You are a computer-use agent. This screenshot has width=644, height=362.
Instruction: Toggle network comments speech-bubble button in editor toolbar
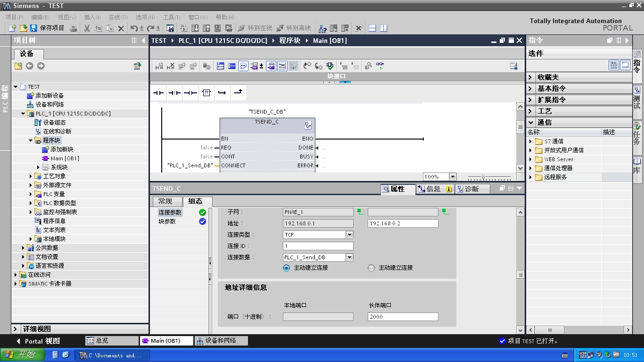click(x=243, y=66)
